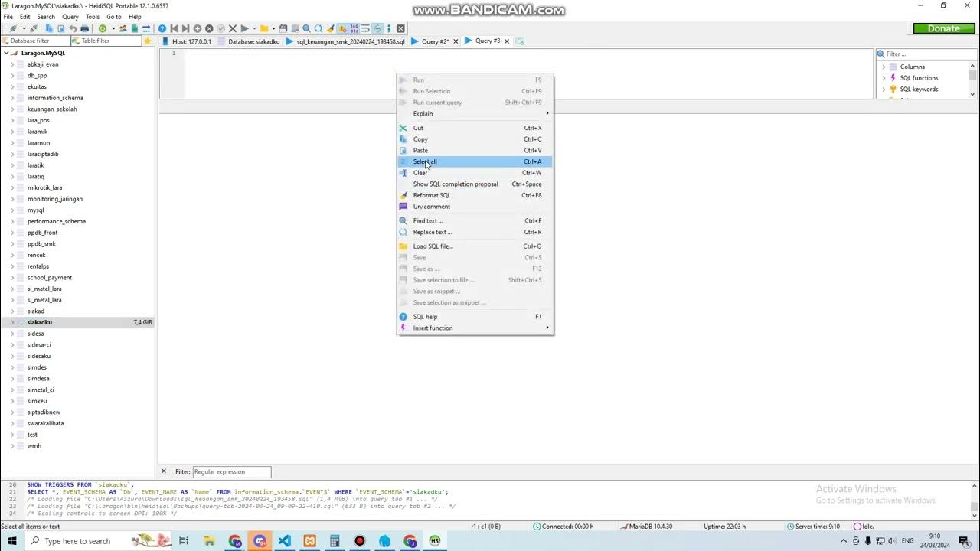This screenshot has height=551, width=980.
Task: Open the Tools menu in menu bar
Action: click(x=93, y=16)
